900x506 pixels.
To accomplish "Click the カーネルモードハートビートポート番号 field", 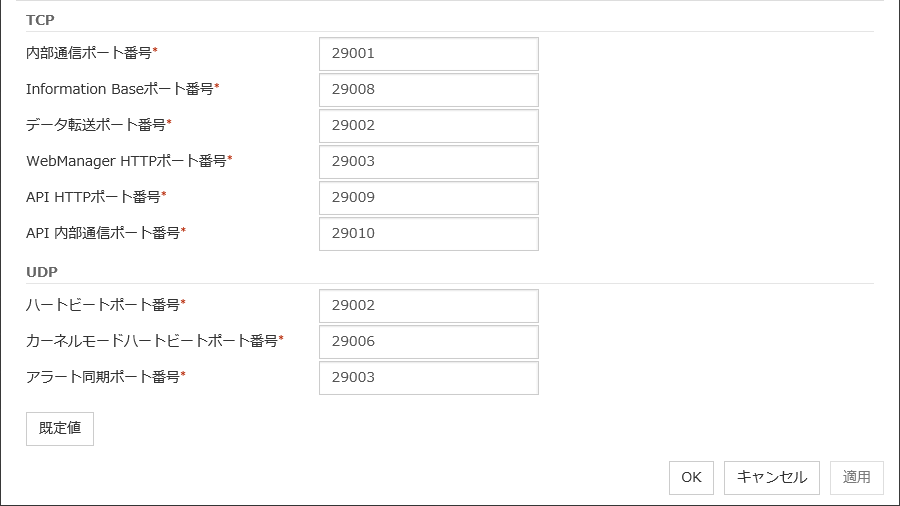I will [x=428, y=342].
